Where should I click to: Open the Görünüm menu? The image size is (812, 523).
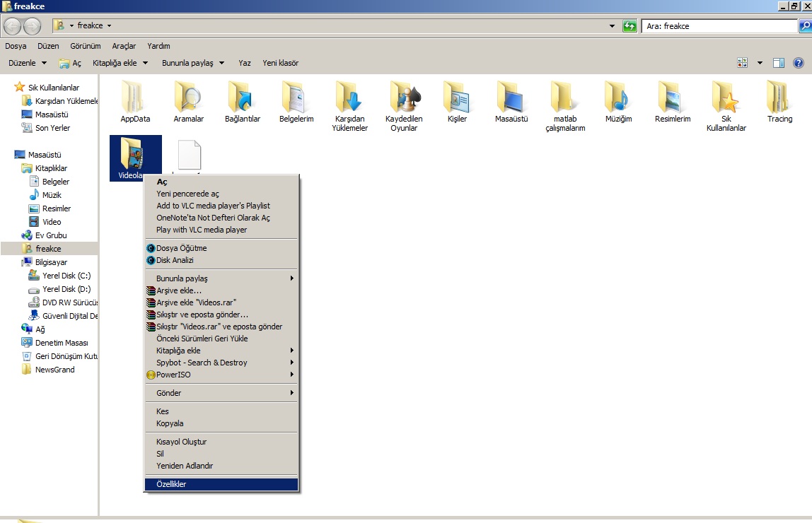click(85, 46)
